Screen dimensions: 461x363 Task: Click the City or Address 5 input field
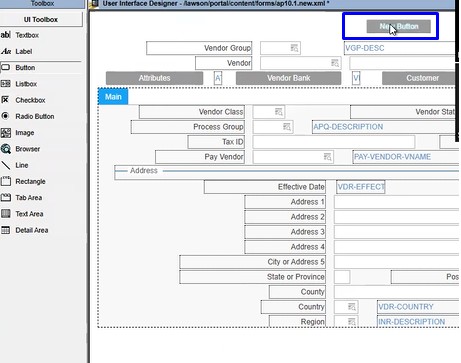point(397,262)
